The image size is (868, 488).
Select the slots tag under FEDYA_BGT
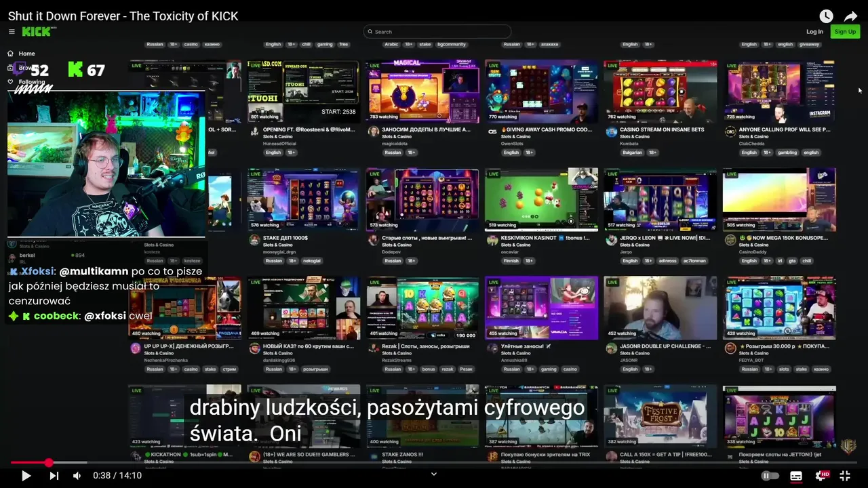[784, 369]
